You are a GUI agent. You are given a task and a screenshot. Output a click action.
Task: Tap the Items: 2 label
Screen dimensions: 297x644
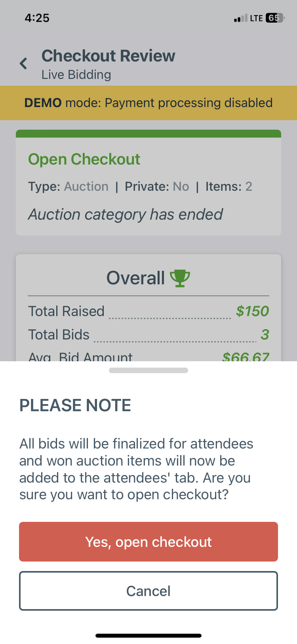click(x=228, y=186)
